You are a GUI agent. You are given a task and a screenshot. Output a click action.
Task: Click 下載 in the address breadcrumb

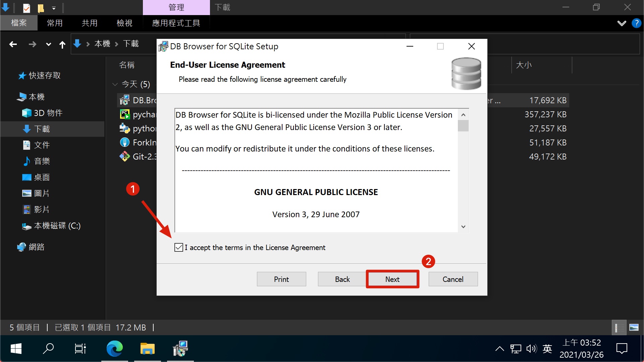[x=131, y=44]
